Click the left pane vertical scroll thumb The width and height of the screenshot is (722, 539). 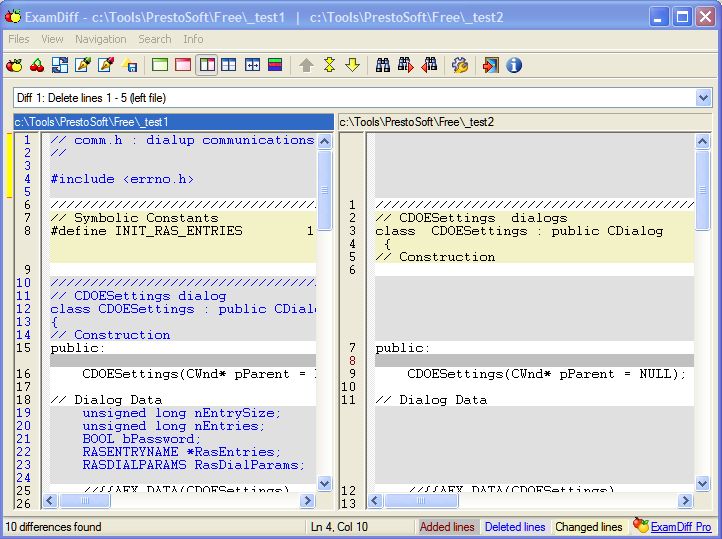(x=325, y=190)
